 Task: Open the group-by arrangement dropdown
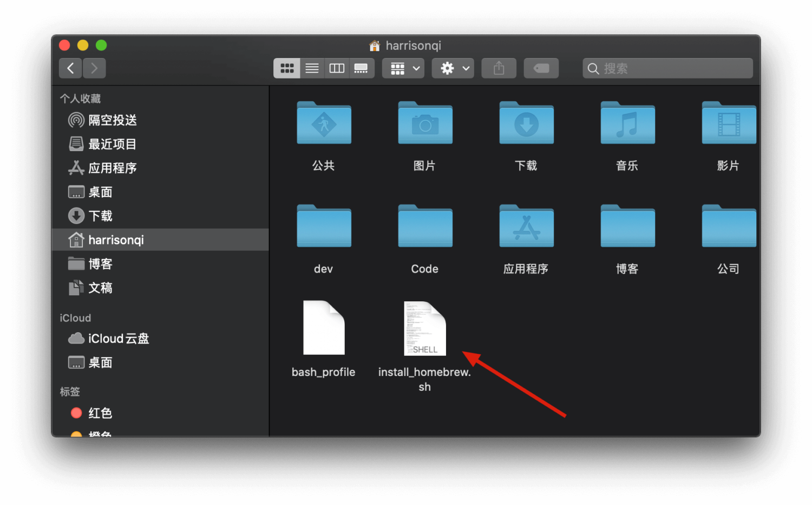point(403,68)
